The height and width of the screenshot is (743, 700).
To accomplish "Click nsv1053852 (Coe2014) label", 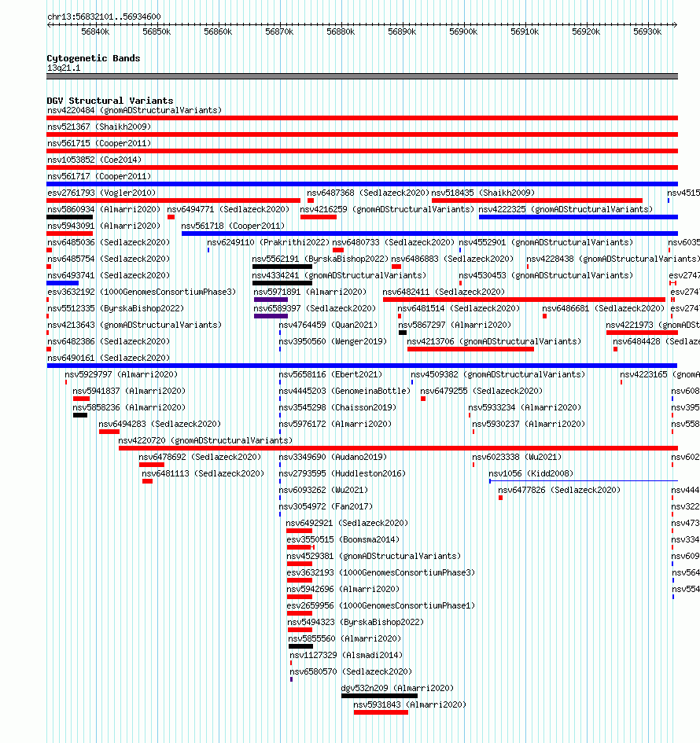I will point(94,160).
